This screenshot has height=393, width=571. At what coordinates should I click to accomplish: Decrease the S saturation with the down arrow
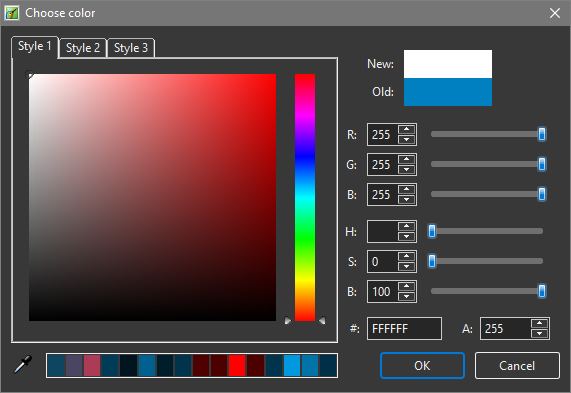pyautogui.click(x=406, y=267)
